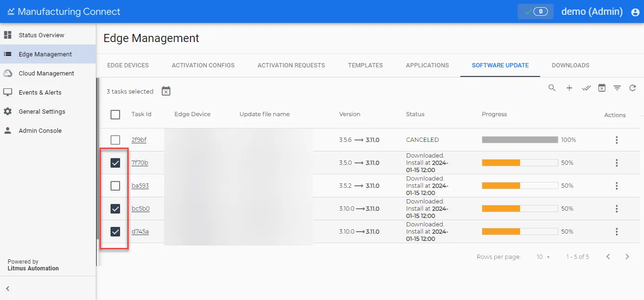Open actions menu for task 2f9bf
644x300 pixels.
tap(617, 140)
